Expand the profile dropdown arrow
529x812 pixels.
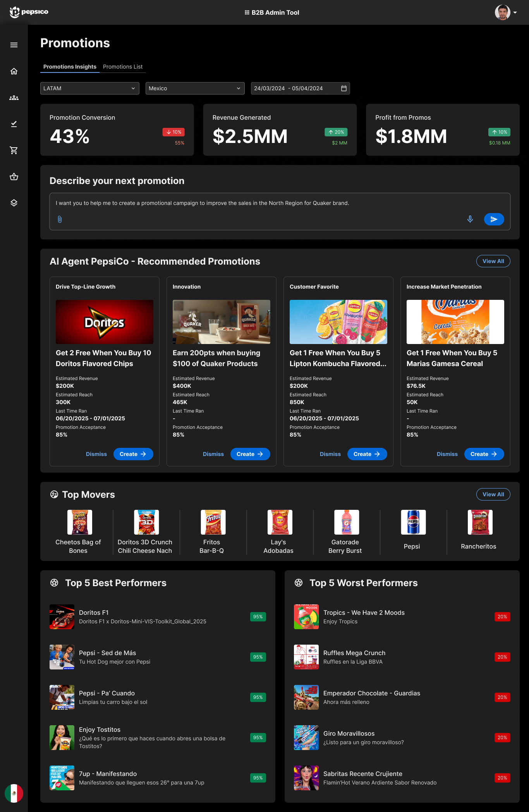coord(515,12)
